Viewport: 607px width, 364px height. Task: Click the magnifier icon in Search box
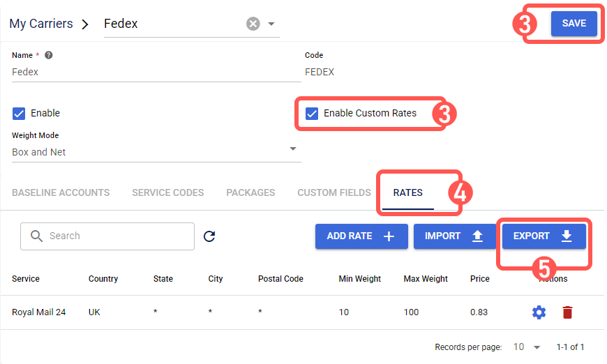pos(36,236)
